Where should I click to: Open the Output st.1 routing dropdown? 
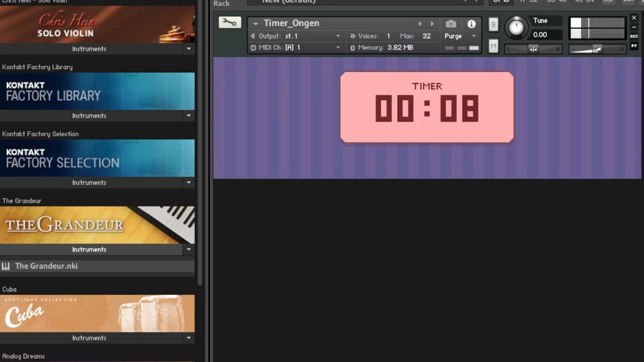coord(338,36)
